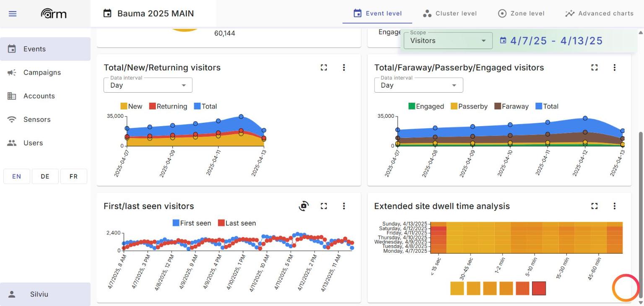Select EN language
This screenshot has height=306, width=644.
(17, 176)
